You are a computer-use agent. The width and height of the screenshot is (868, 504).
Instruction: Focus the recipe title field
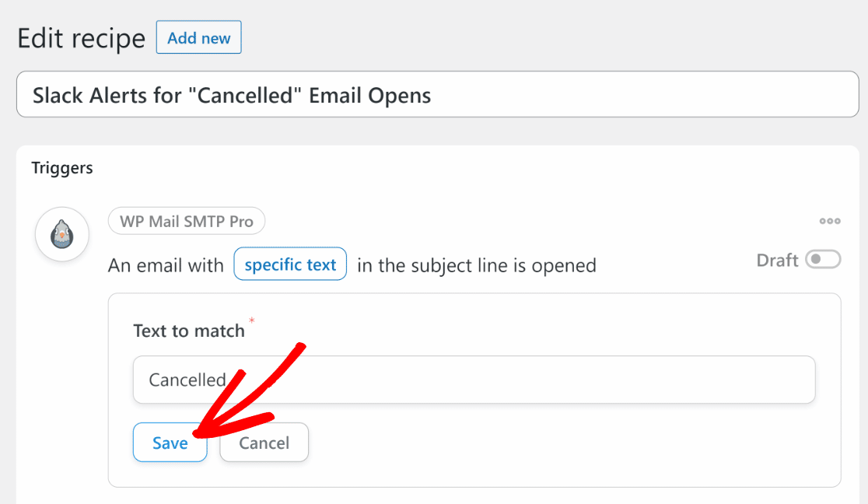click(437, 95)
